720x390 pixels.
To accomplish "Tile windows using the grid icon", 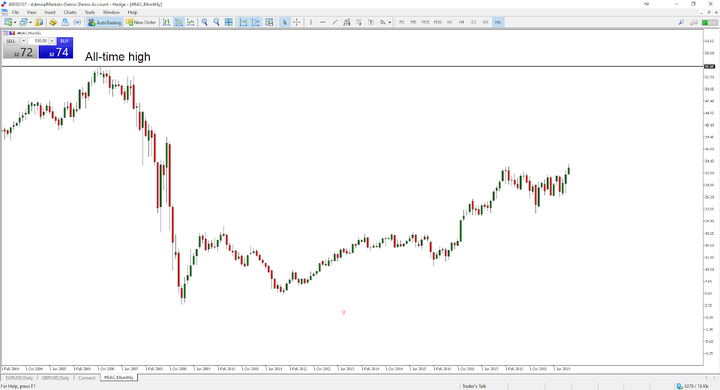I will coord(229,22).
